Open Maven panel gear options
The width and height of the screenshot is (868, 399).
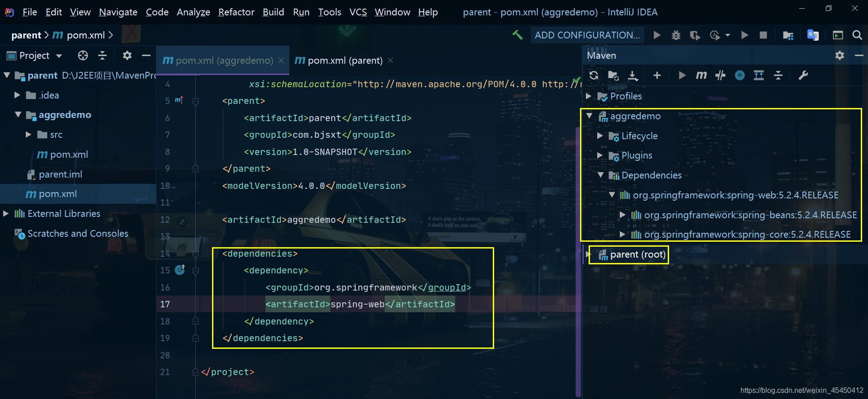[x=840, y=55]
